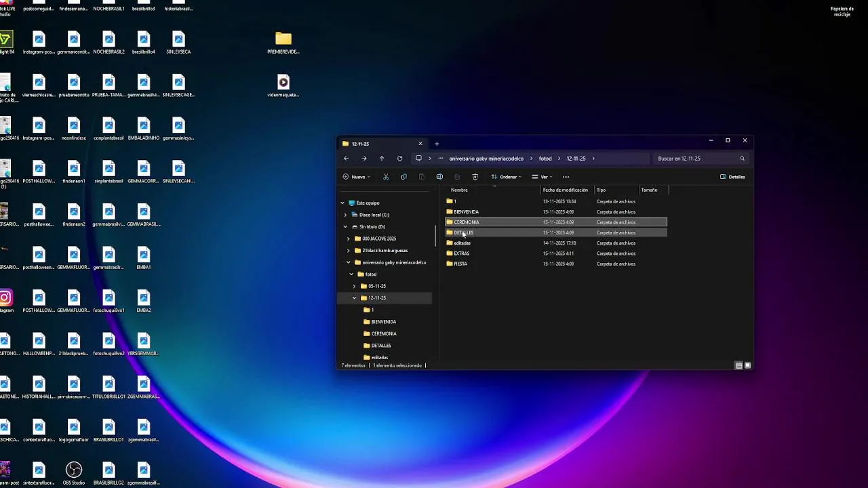The width and height of the screenshot is (868, 488).
Task: Open the three-dots more options menu
Action: 566,177
